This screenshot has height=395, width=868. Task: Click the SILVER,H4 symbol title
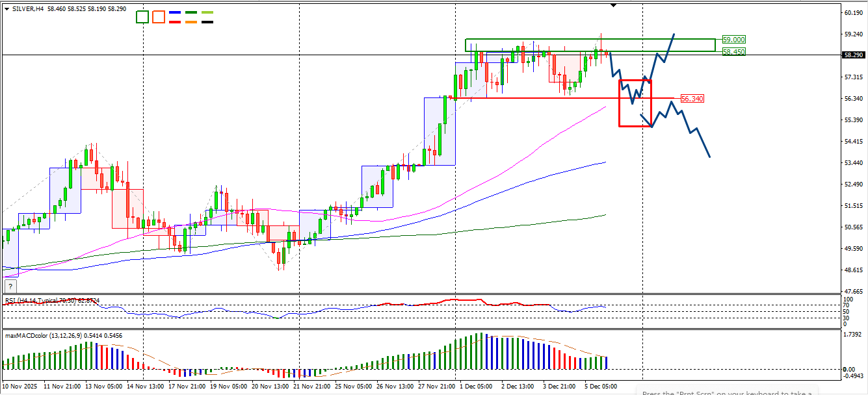[29, 8]
